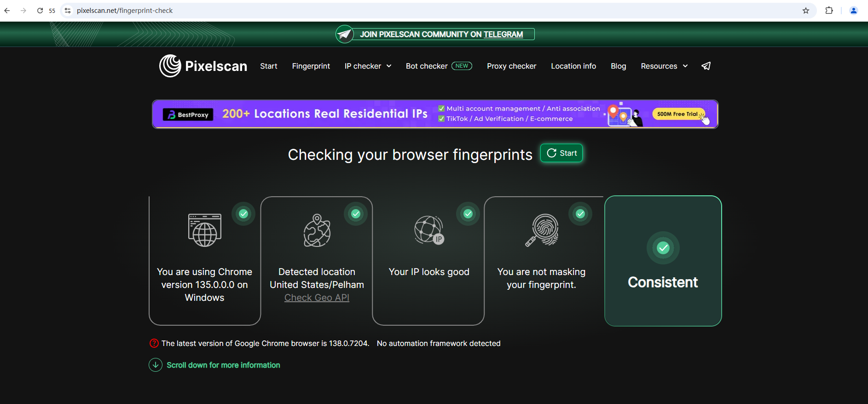Go to the Proxy checker menu item
868x404 pixels.
pyautogui.click(x=511, y=66)
